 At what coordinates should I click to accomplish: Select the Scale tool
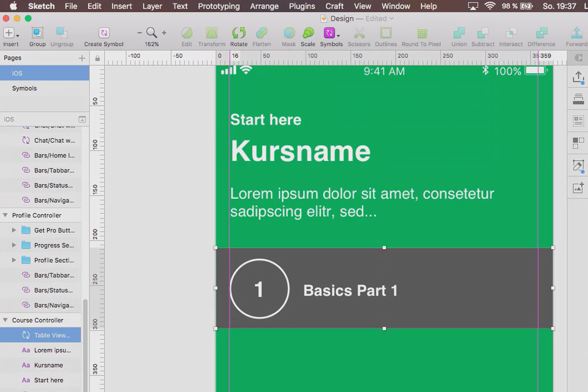pos(308,36)
